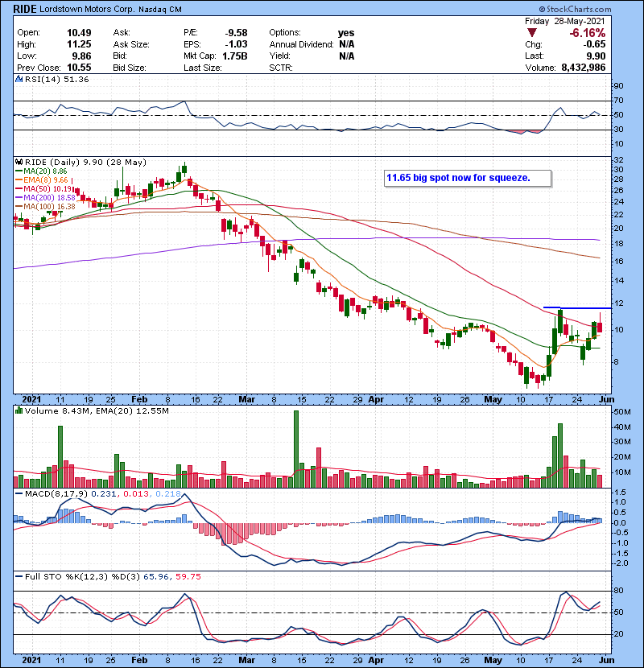Click the 80 level on stochastic axis
Screen dimensions: 644x668
click(618, 591)
